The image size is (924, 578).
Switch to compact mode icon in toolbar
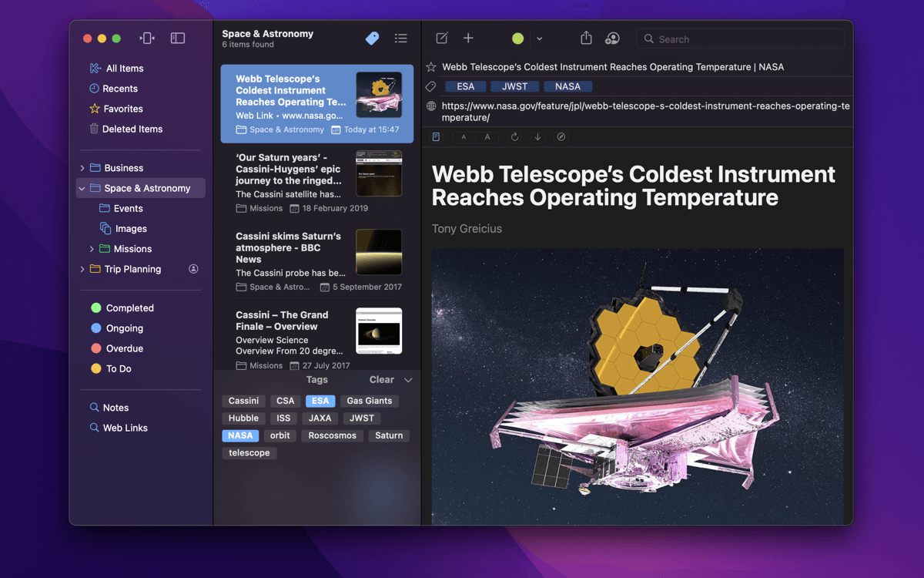click(147, 38)
